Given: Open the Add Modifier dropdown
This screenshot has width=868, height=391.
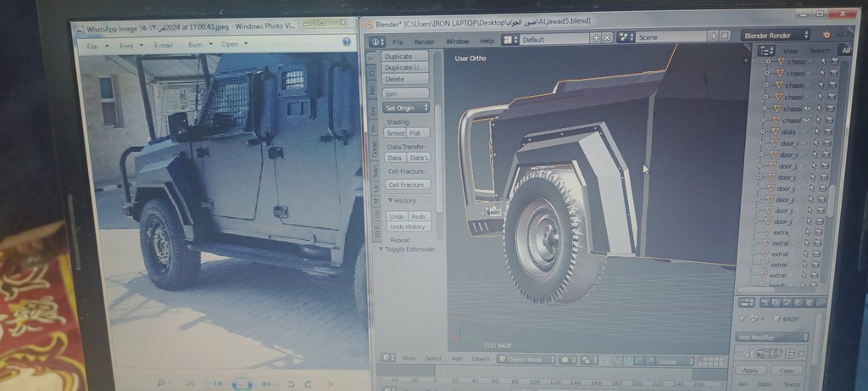Looking at the screenshot, I should pos(771,337).
